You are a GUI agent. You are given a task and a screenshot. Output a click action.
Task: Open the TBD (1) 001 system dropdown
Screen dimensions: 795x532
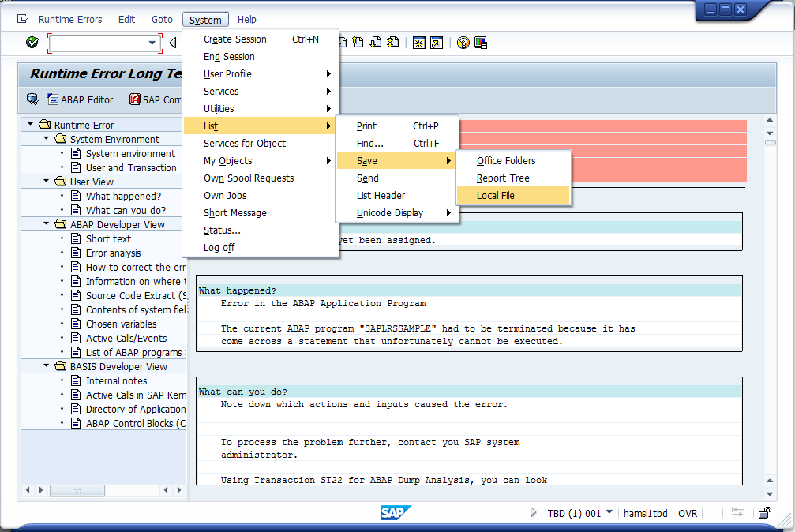(x=609, y=513)
